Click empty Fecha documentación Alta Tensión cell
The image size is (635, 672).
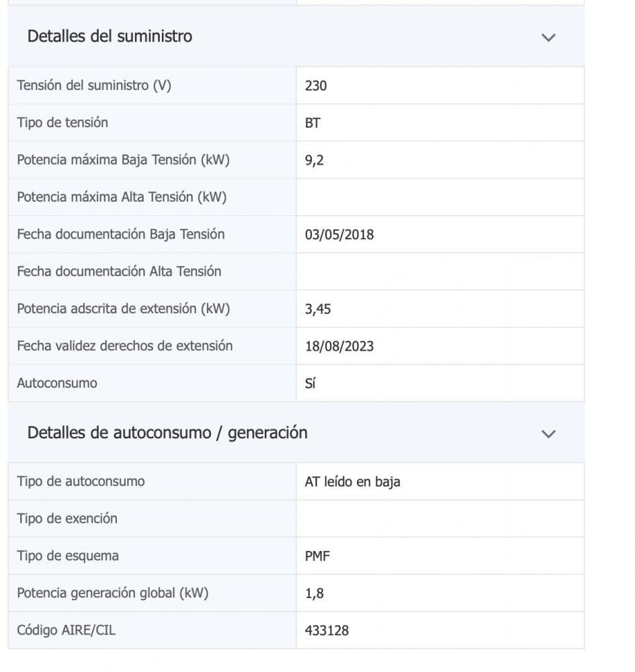point(439,271)
